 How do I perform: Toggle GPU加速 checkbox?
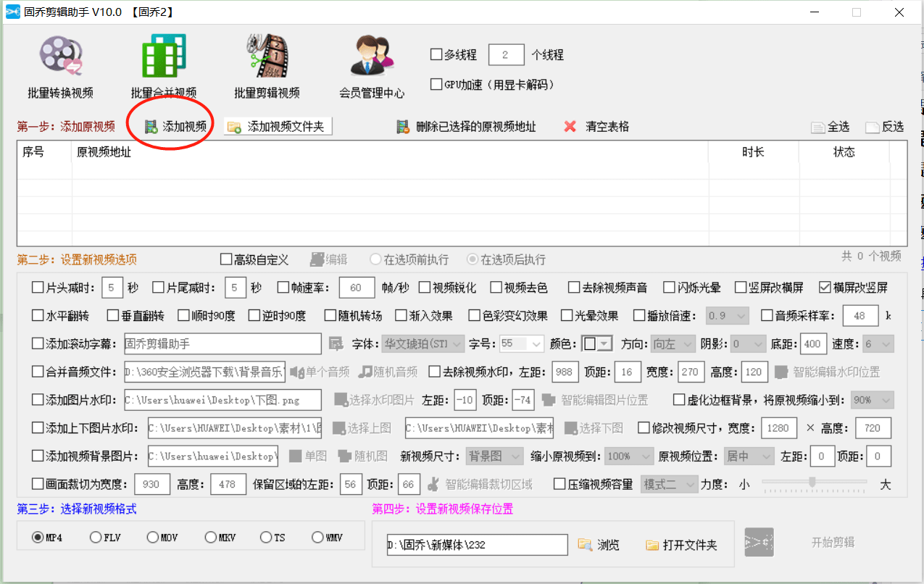point(436,84)
